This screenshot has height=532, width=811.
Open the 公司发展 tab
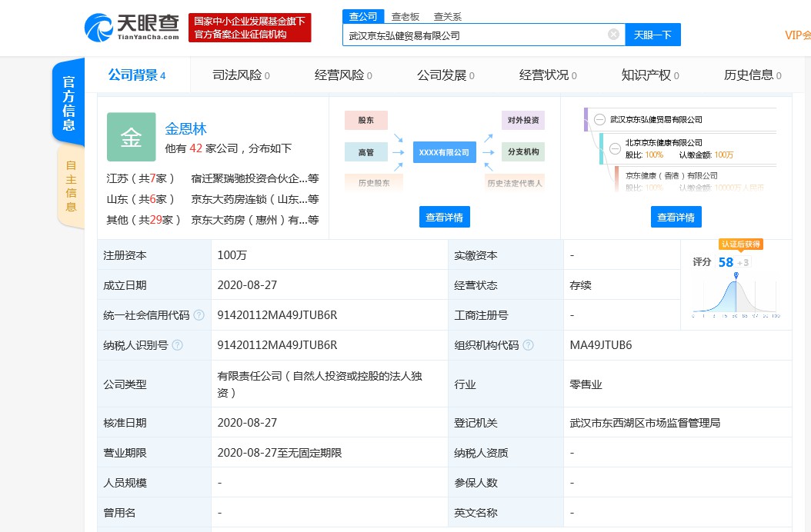pos(446,75)
